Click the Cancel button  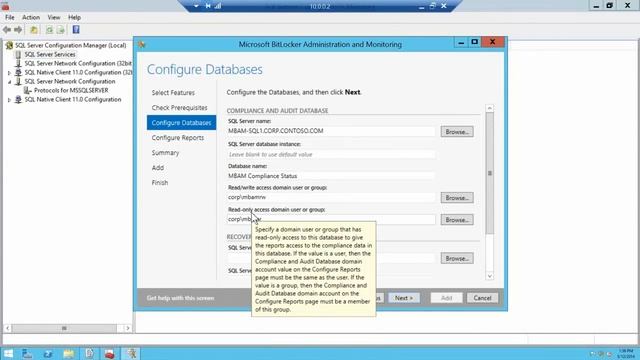click(x=482, y=298)
